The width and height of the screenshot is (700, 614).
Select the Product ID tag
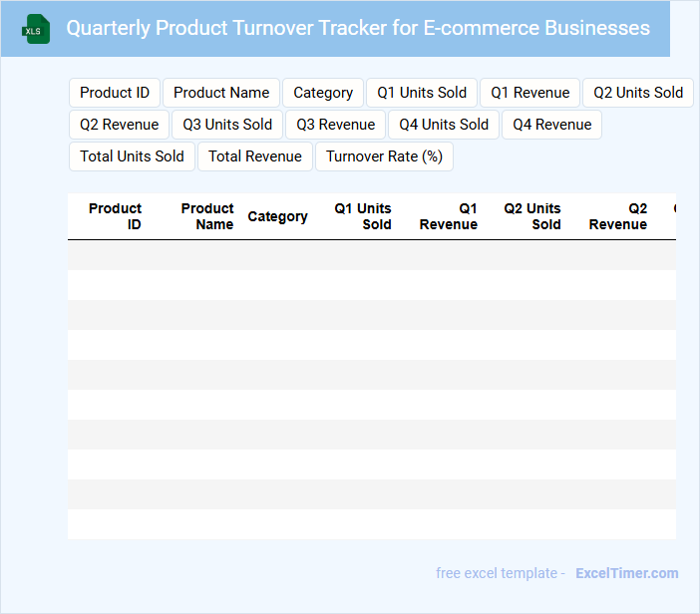(115, 93)
